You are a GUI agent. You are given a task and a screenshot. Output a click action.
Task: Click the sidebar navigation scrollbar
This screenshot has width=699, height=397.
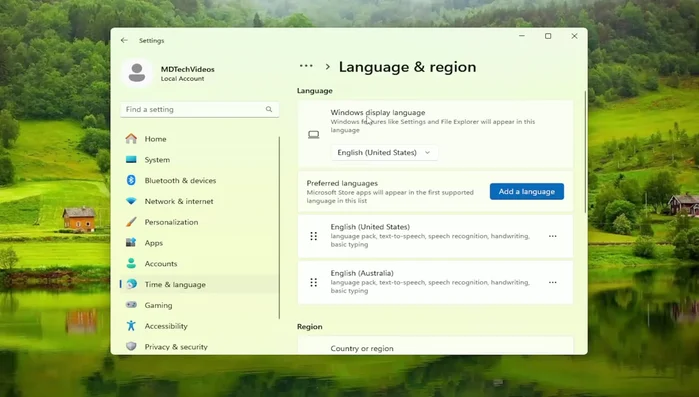[x=279, y=227]
